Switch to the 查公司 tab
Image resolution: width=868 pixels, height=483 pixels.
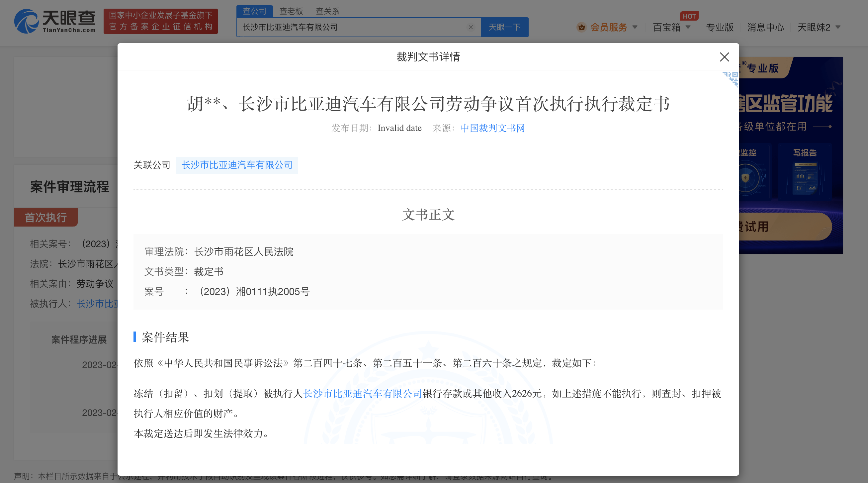254,11
